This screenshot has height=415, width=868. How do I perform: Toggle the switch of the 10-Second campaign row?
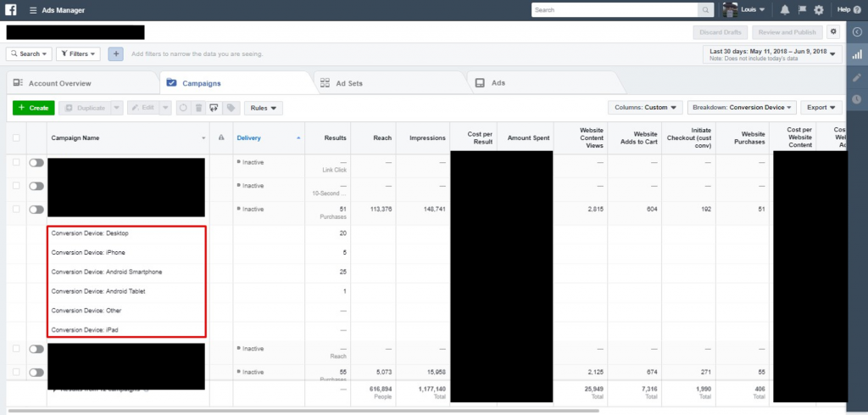coord(36,186)
